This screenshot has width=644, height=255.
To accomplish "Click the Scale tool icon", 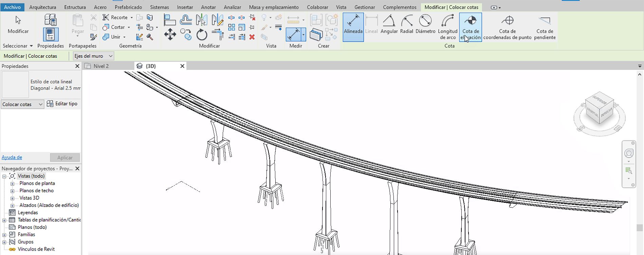I will pyautogui.click(x=242, y=27).
